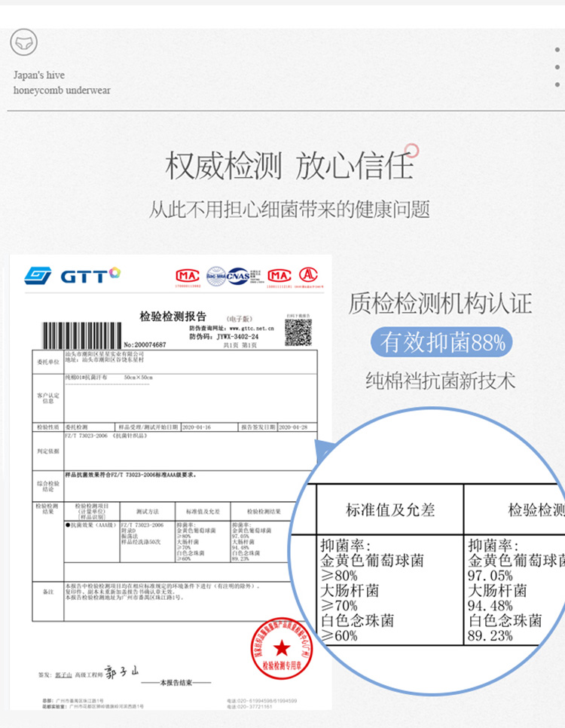Click the CNAS accreditation logo
The height and width of the screenshot is (728, 565).
point(237,276)
